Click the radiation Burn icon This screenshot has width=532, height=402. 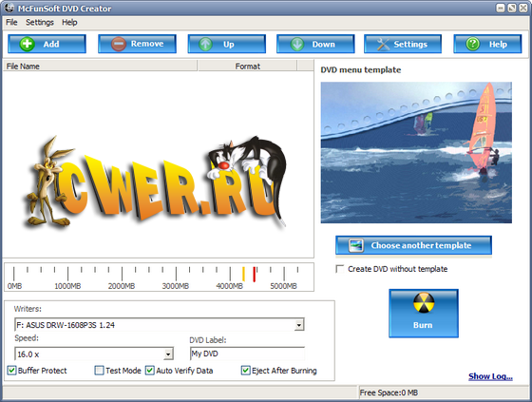click(424, 303)
